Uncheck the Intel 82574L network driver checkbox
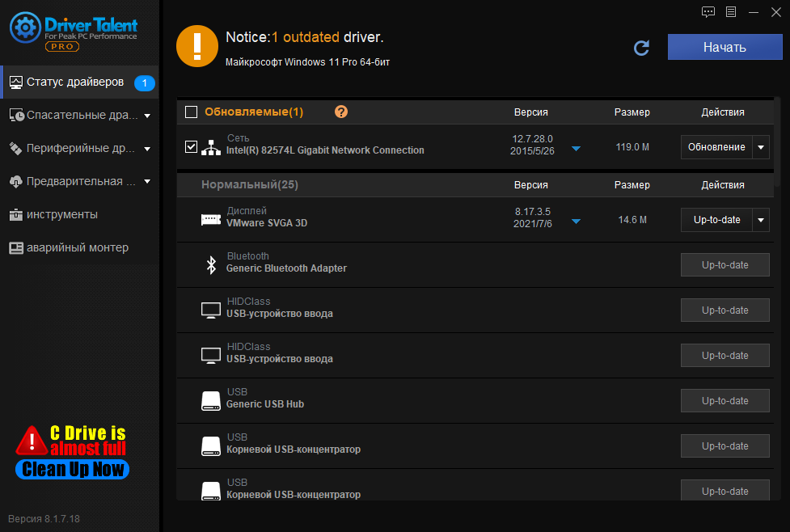The height and width of the screenshot is (532, 790). [x=192, y=147]
